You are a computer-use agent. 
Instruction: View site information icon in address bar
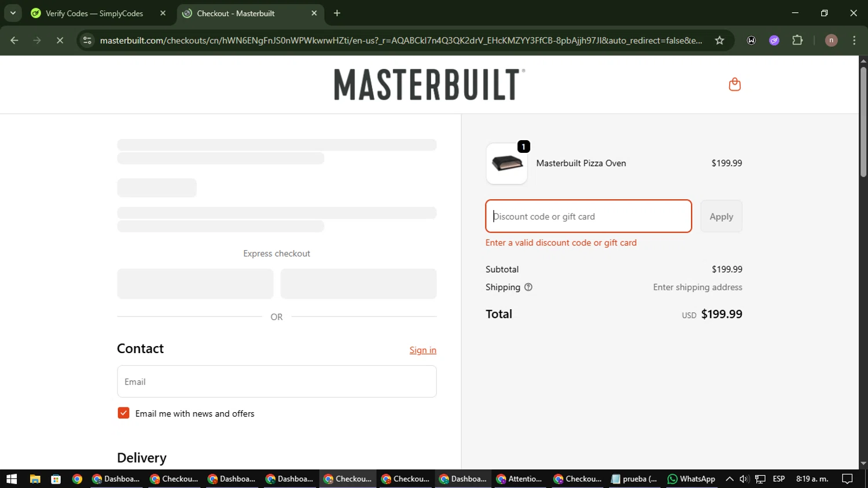[87, 40]
